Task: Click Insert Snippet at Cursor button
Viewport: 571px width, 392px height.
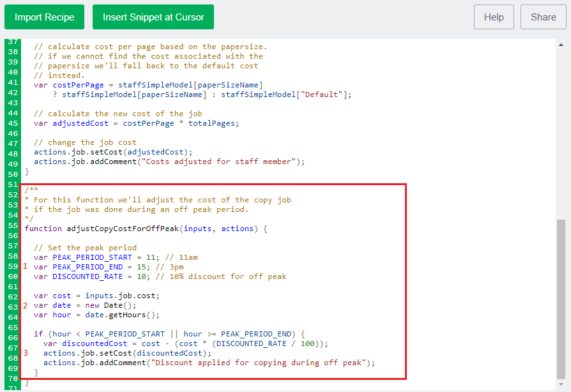Action: [153, 17]
